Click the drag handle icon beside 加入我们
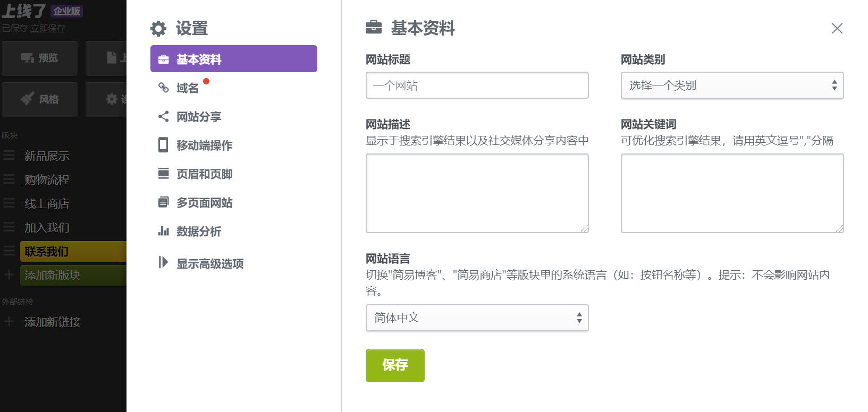 [x=9, y=227]
